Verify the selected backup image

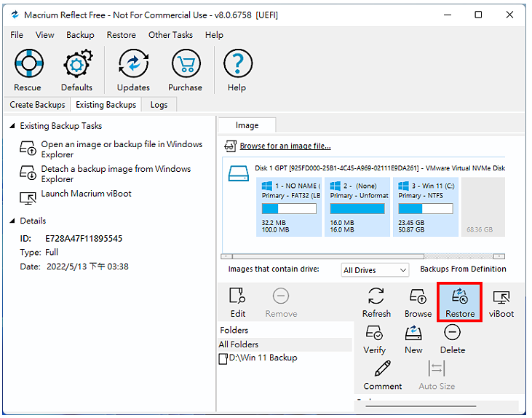click(x=375, y=339)
